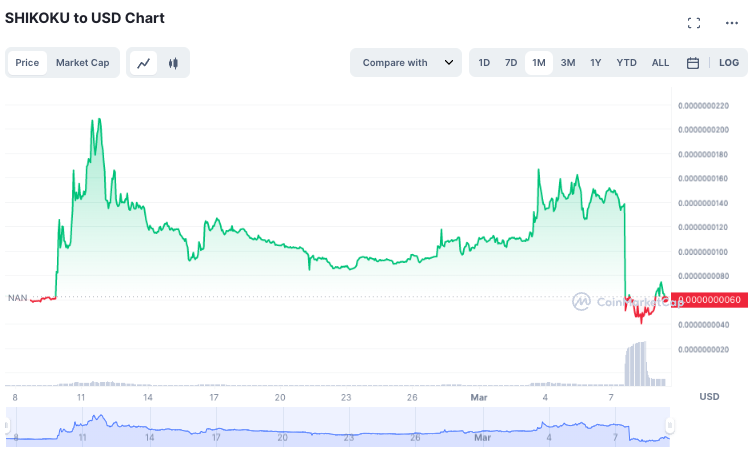Expand the Compare with dropdown
Screen dimensions: 755x457
406,63
